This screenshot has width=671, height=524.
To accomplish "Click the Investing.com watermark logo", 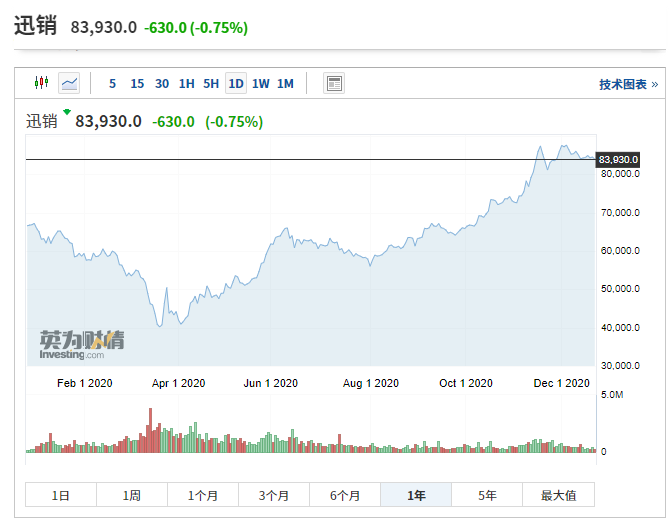I will (x=82, y=343).
